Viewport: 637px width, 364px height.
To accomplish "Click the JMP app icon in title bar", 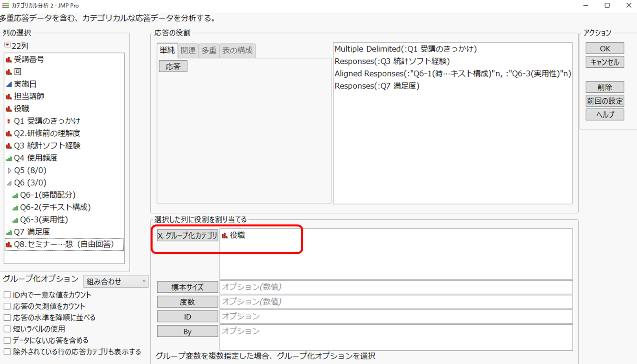I will coord(6,6).
